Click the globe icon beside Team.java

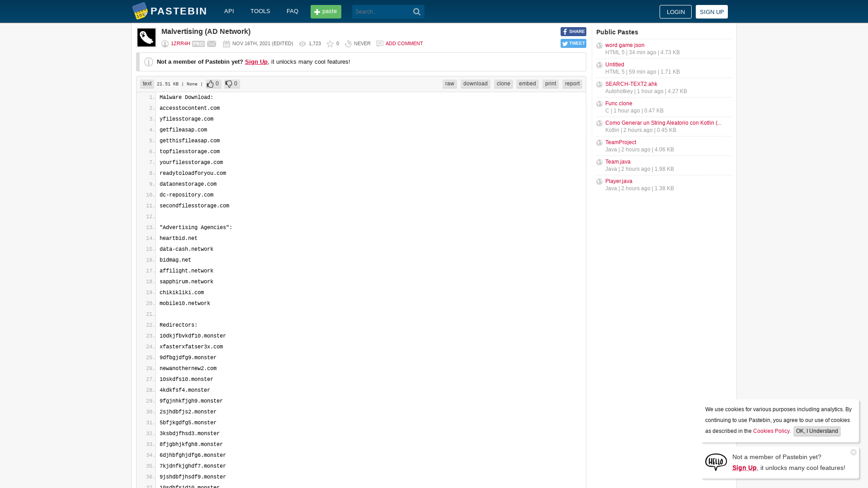(599, 162)
